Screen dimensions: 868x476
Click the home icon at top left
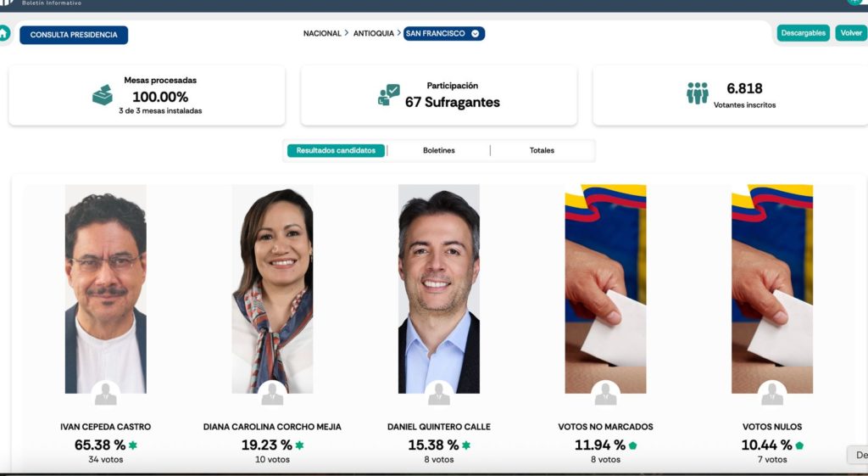[4, 33]
